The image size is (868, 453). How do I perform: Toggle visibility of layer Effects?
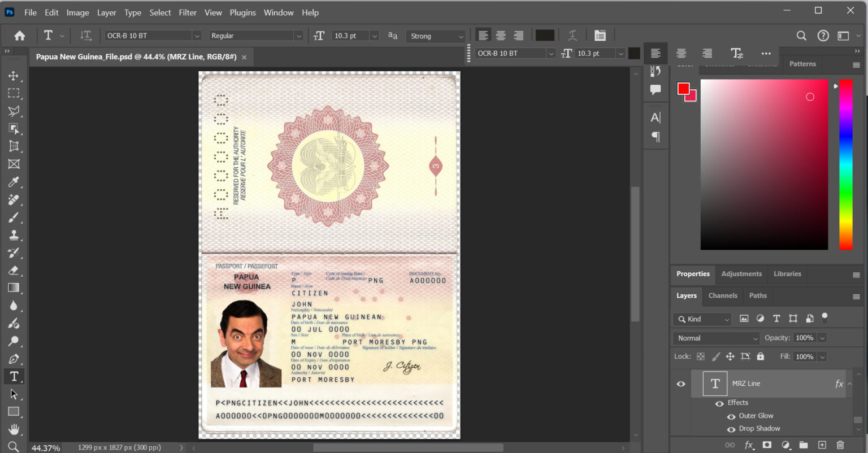(719, 403)
